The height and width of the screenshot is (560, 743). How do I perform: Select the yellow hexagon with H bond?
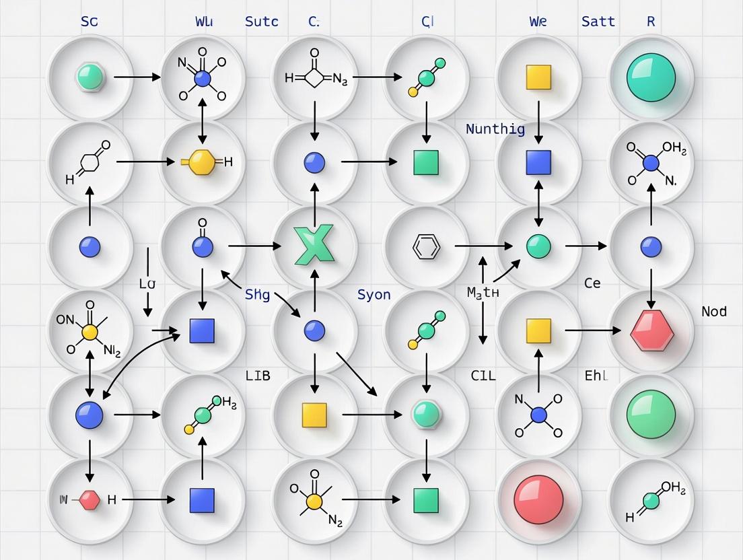(202, 162)
